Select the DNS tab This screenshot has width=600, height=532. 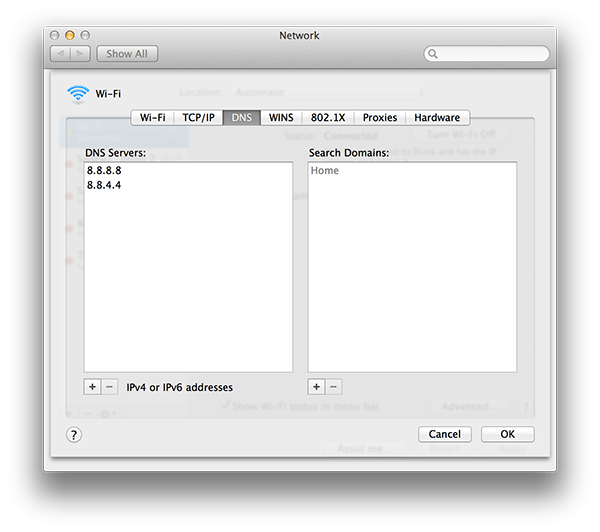(241, 117)
